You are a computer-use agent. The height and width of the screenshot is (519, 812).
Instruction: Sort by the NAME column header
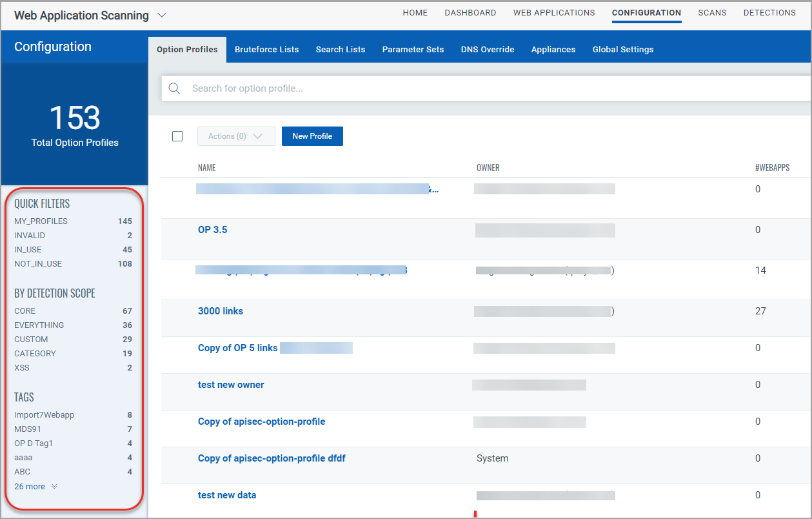207,168
